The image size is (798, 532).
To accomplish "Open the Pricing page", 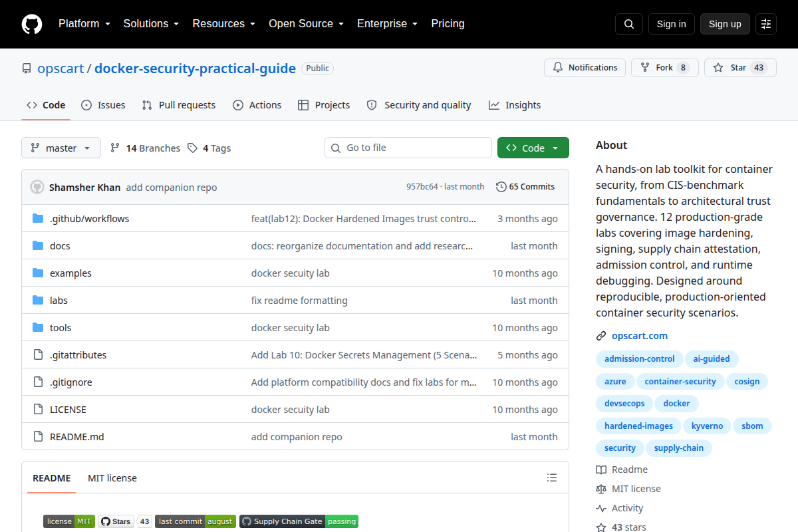I will pyautogui.click(x=448, y=24).
